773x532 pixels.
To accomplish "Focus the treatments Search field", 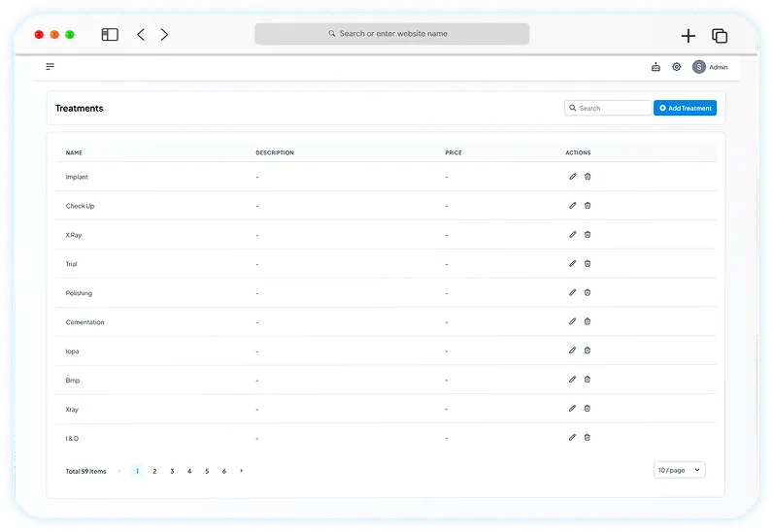I will point(608,108).
